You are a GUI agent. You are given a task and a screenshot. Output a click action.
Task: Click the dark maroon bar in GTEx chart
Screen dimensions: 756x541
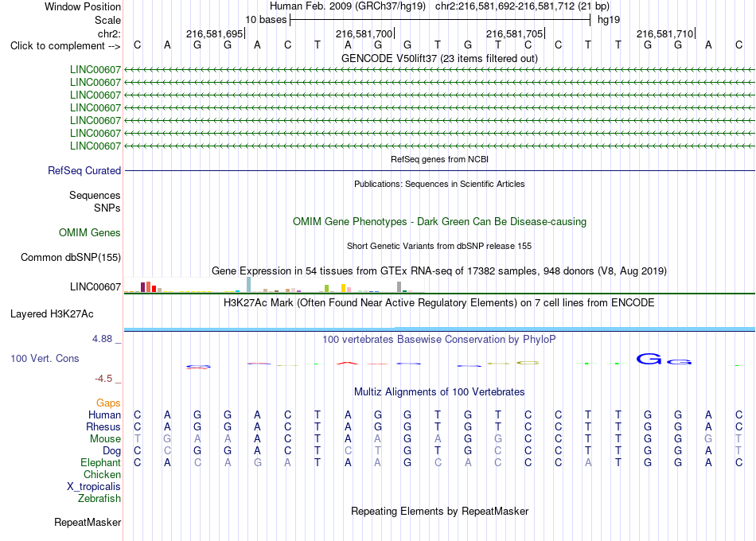click(x=142, y=287)
